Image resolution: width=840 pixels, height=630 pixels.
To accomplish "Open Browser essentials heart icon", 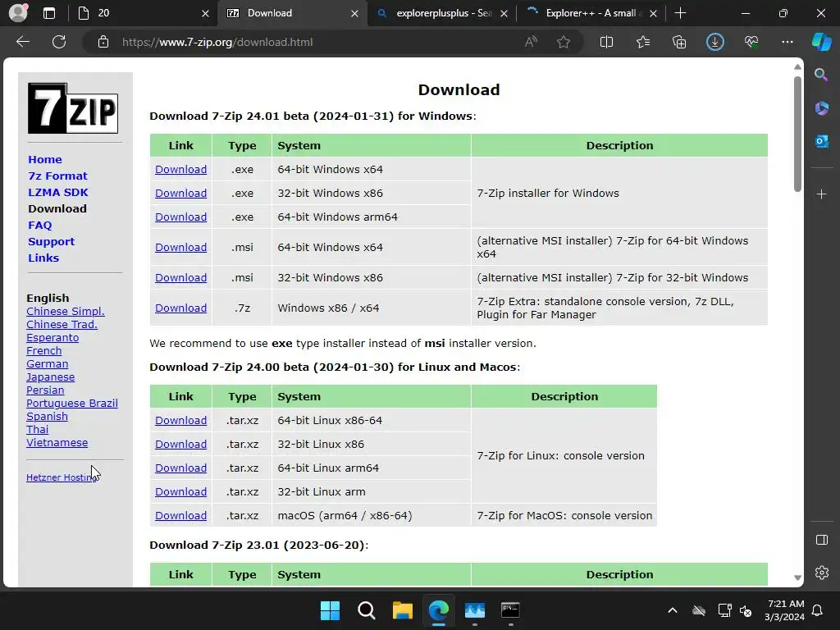I will click(751, 42).
